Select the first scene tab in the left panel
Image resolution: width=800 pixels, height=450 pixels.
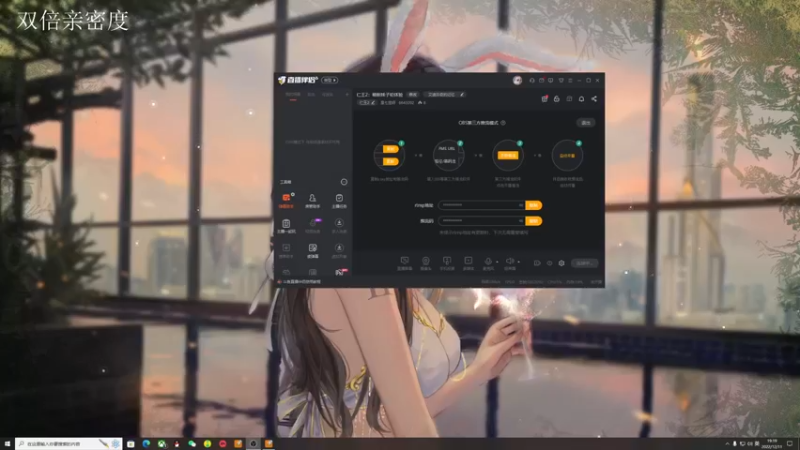click(293, 95)
